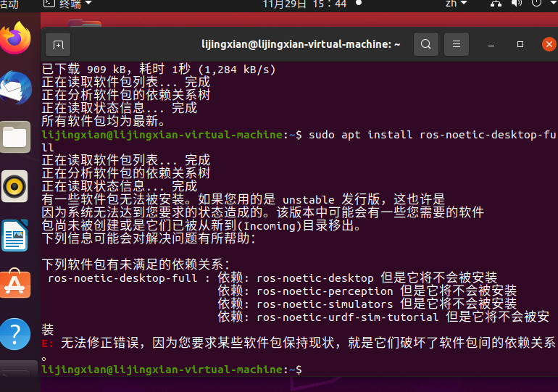
Task: Click the line 所有软件包均为最新。
Action: [x=104, y=121]
